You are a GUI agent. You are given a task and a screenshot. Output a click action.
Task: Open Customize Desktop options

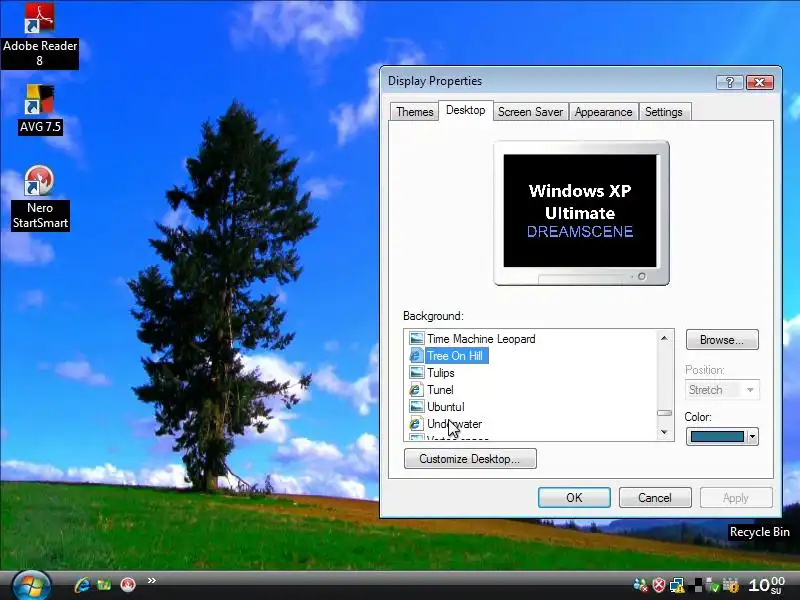tap(470, 459)
